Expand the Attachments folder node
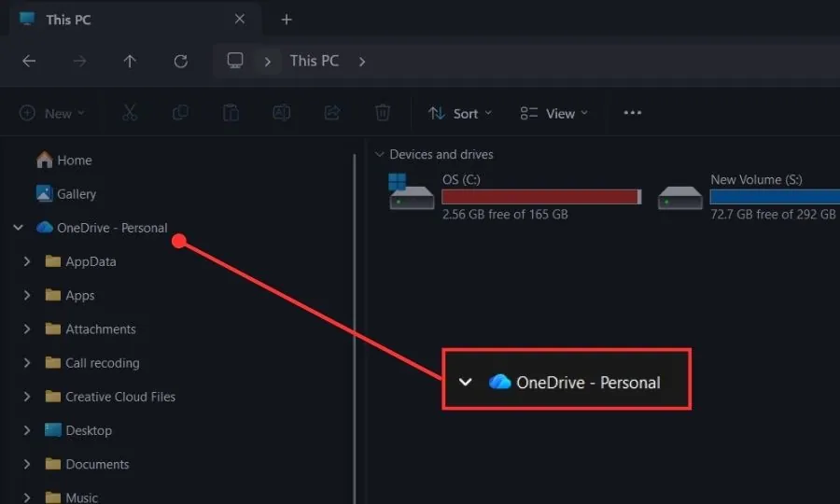Viewport: 840px width, 504px height. (x=27, y=329)
